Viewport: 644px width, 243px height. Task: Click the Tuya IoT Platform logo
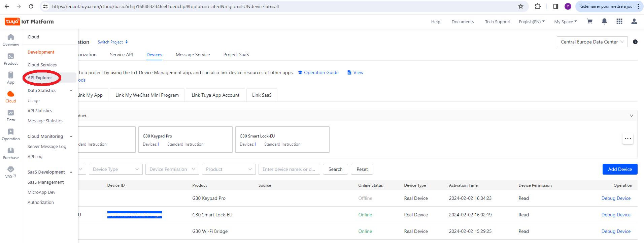tap(29, 22)
